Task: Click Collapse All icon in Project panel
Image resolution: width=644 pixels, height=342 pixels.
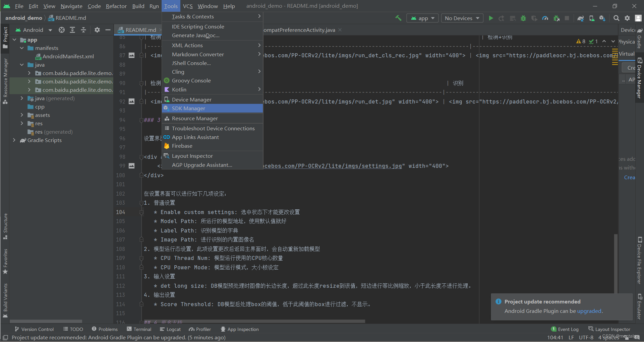Action: point(83,30)
